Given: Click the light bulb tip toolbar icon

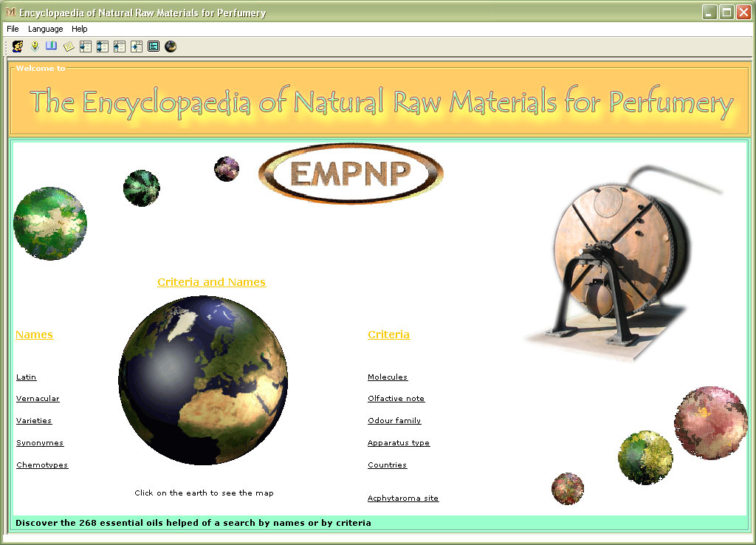Looking at the screenshot, I should pos(35,47).
